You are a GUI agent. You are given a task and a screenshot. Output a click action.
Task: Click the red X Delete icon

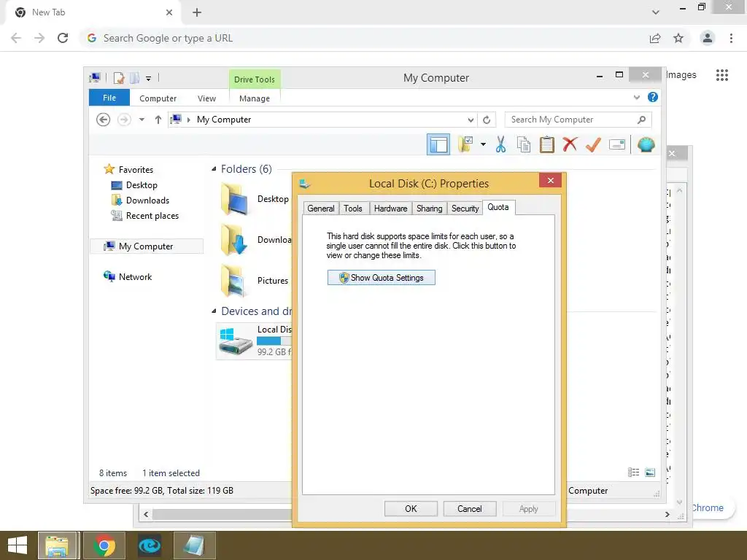(570, 144)
